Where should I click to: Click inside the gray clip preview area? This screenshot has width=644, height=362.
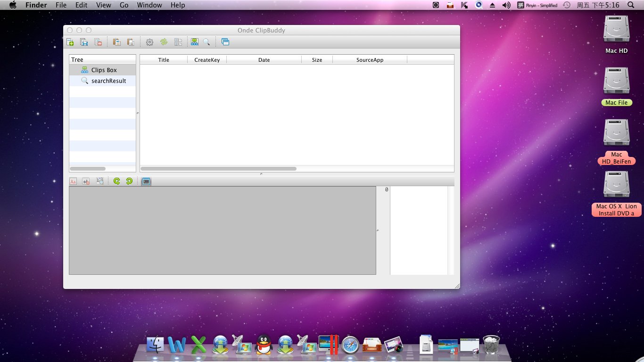point(223,230)
